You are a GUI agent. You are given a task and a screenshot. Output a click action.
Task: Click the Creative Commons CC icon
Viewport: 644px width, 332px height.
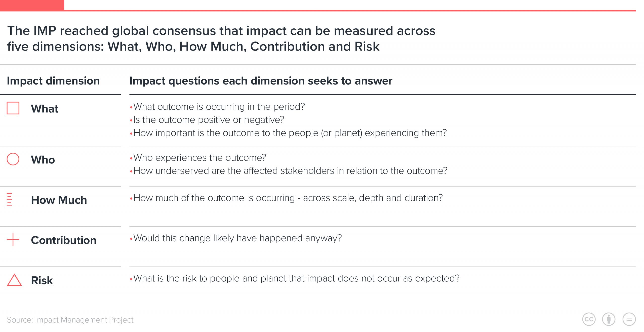589,319
